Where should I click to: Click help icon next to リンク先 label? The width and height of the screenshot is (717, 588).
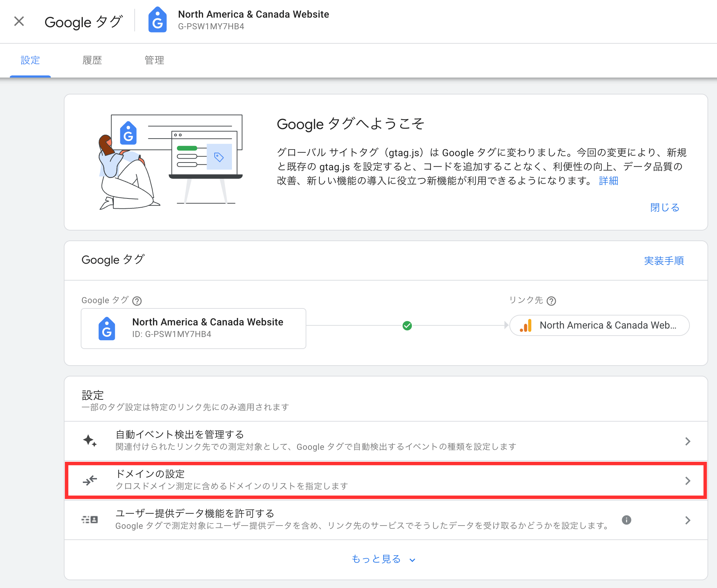(551, 301)
